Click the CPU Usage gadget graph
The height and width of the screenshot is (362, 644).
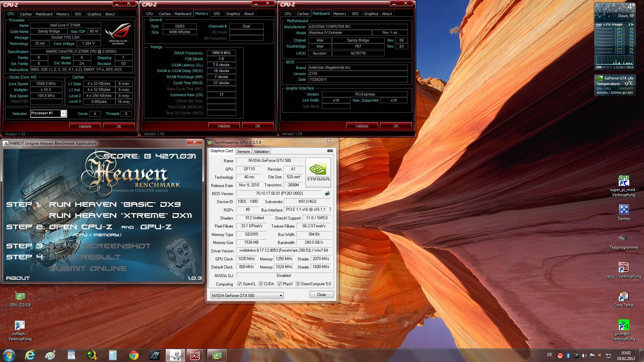614,61
